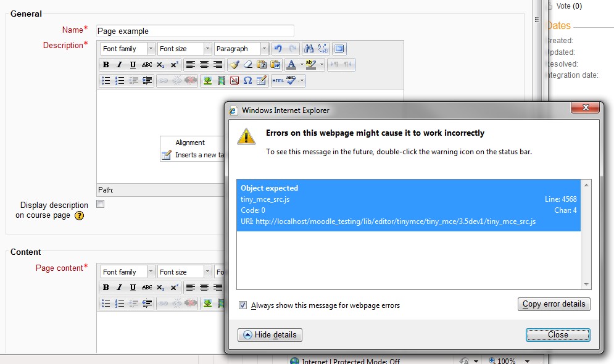Apply Strikethrough in the Description editor toolbar
This screenshot has height=364, width=614.
coord(147,65)
